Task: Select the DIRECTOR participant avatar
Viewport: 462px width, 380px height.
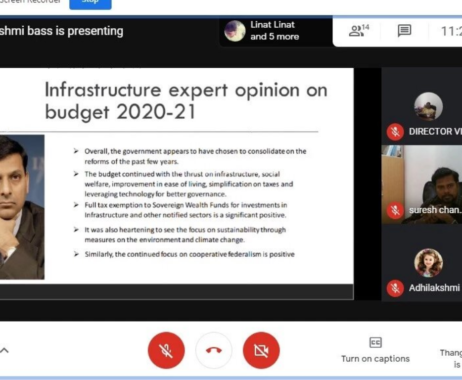Action: (x=428, y=106)
